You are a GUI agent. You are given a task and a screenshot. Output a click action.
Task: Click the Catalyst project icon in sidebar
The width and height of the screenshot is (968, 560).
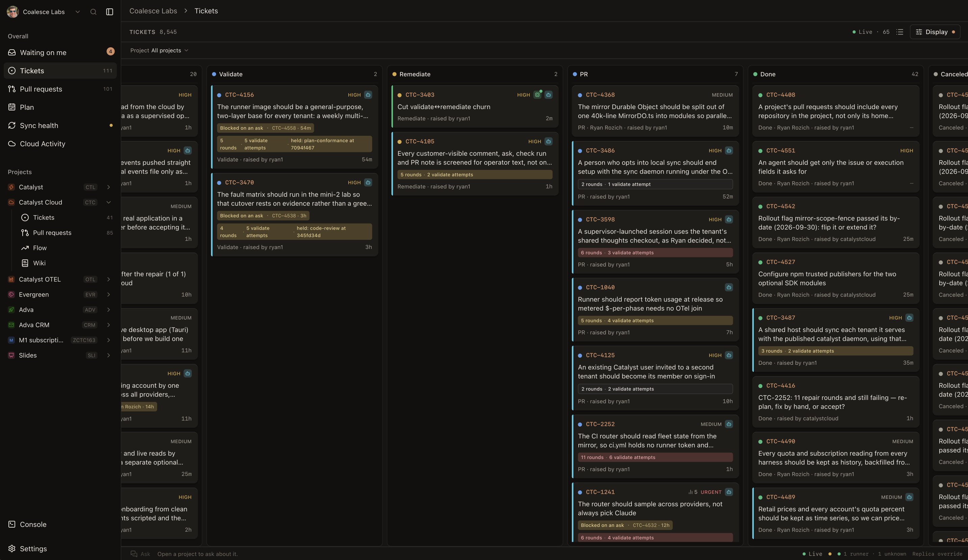pyautogui.click(x=11, y=187)
